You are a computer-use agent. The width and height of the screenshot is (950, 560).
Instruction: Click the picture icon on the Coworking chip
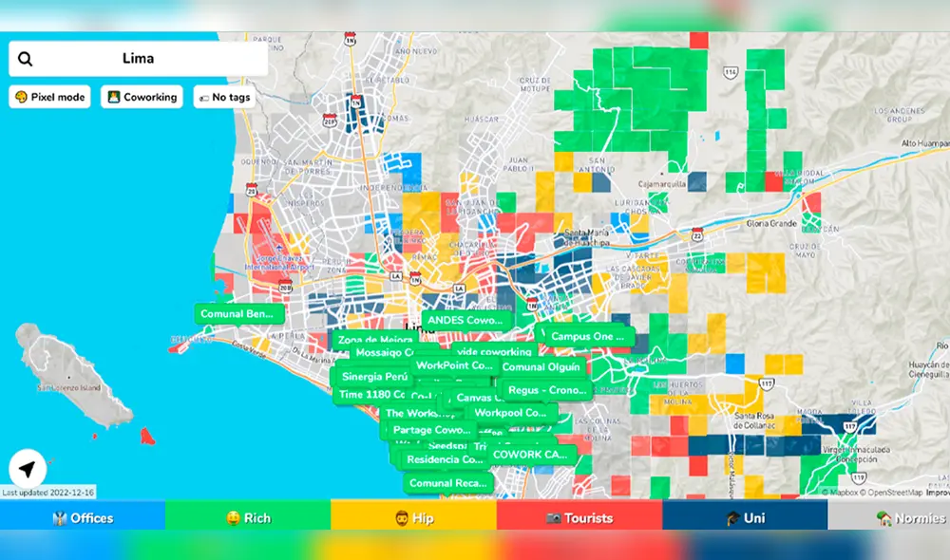(113, 96)
